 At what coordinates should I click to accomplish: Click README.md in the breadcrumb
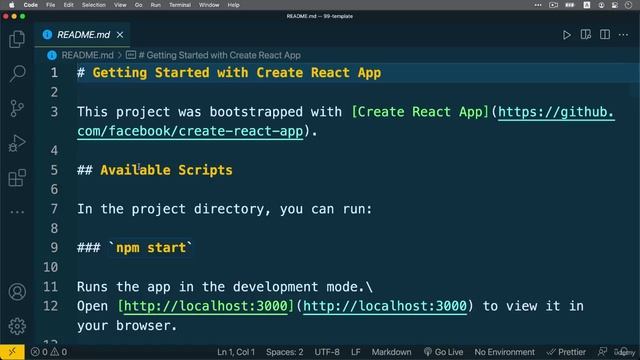pyautogui.click(x=87, y=55)
